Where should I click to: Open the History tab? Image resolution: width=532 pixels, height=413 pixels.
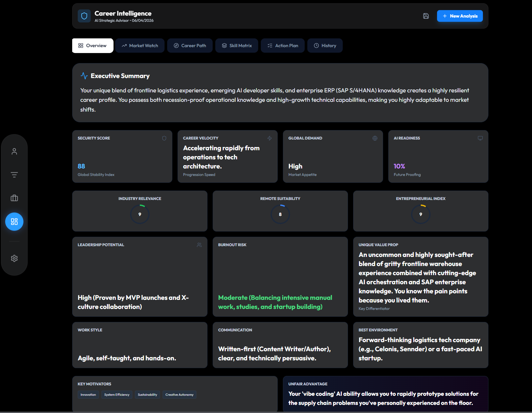[325, 46]
